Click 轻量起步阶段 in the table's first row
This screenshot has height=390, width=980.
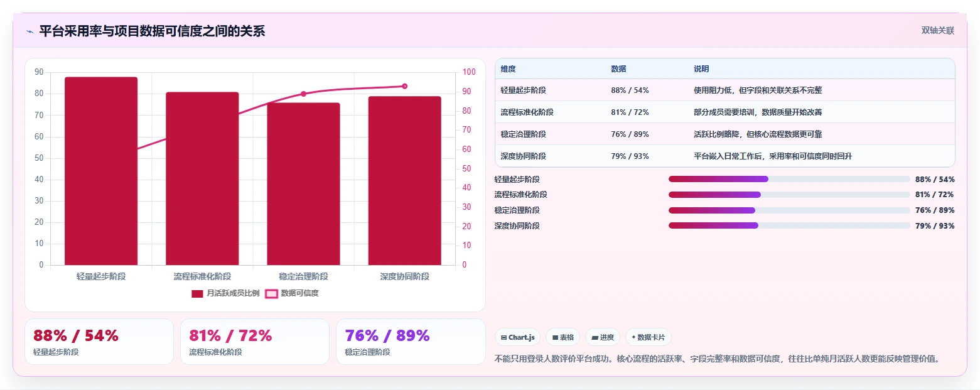coord(523,90)
